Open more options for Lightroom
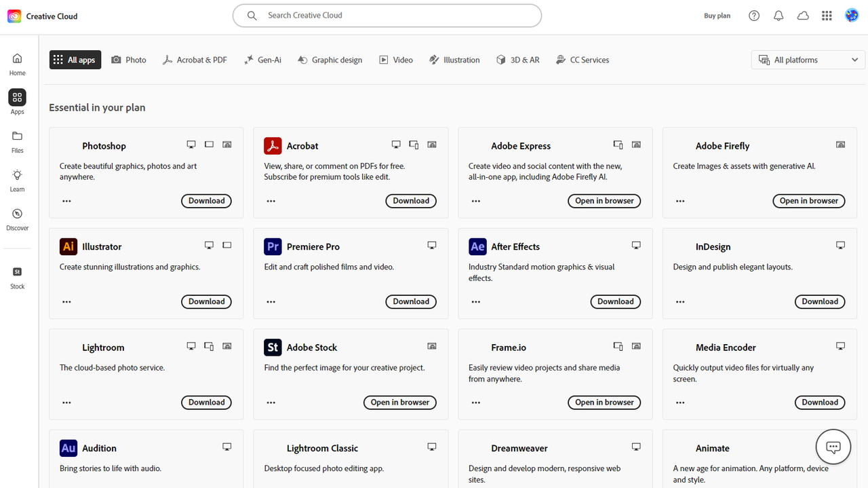 66,402
